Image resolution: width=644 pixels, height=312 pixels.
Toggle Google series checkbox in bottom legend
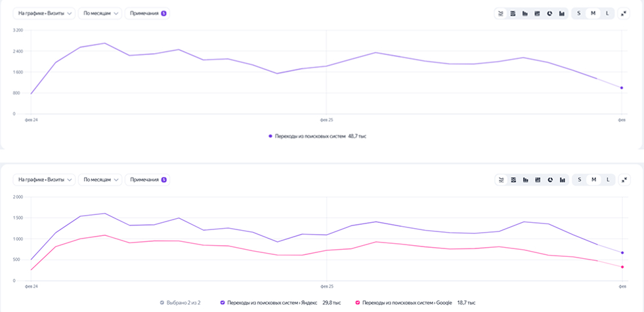point(357,303)
